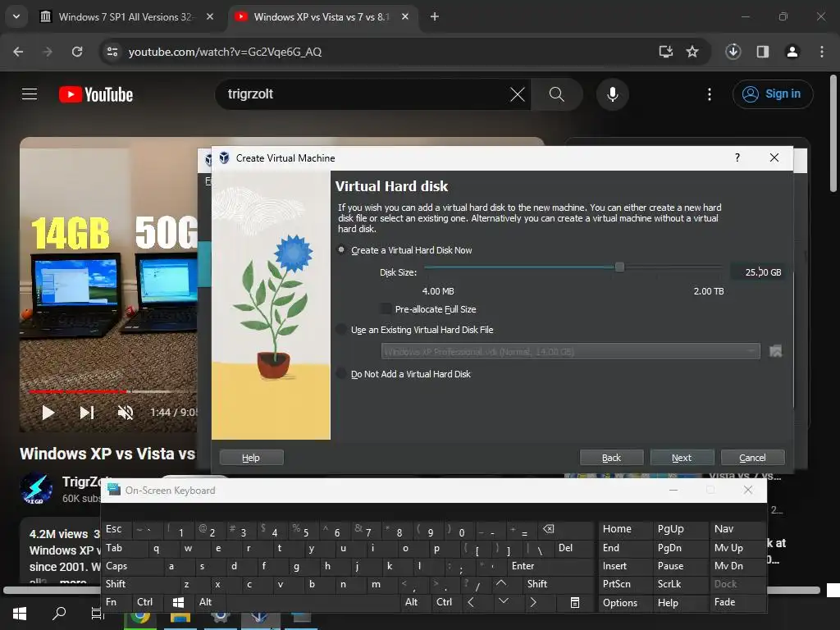
Task: Click the Disk Size slider handle
Action: (619, 267)
